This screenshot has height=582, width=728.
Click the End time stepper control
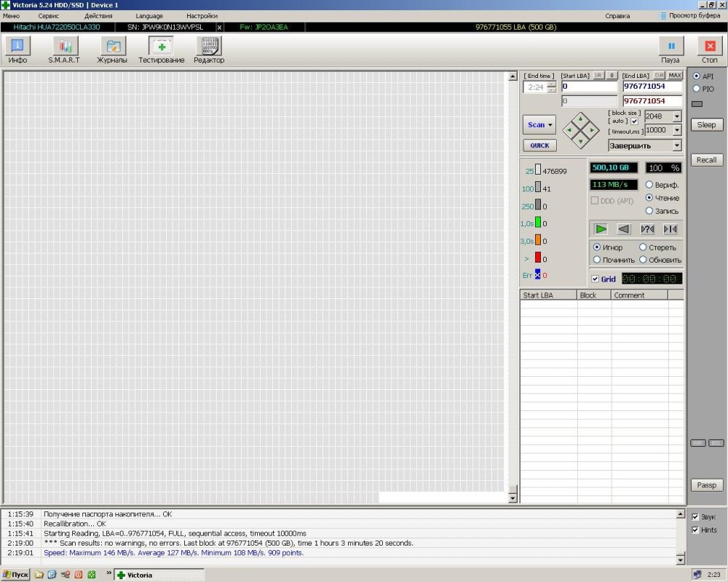pyautogui.click(x=551, y=86)
